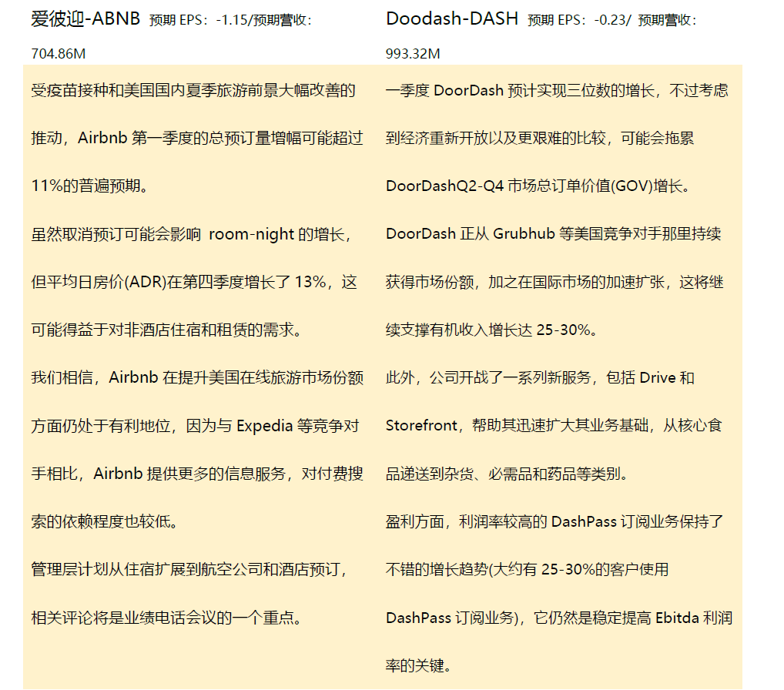This screenshot has width=784, height=690.
Task: Click the 13% ADR growth figure
Action: point(310,282)
